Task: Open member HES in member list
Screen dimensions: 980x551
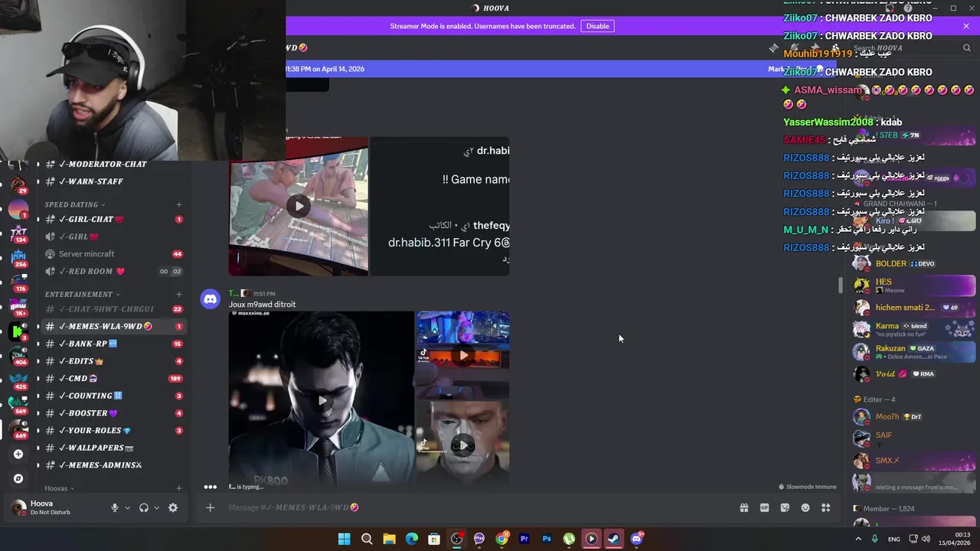Action: point(914,285)
